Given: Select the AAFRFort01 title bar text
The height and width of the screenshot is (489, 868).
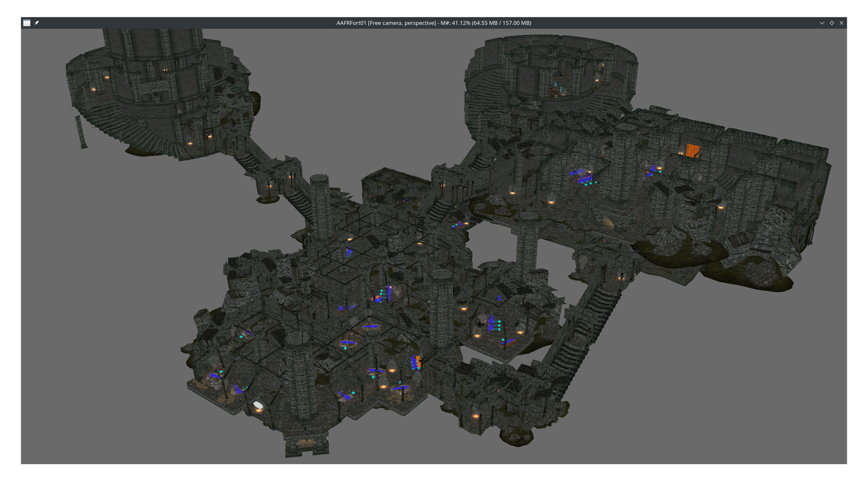Looking at the screenshot, I should pos(434,23).
